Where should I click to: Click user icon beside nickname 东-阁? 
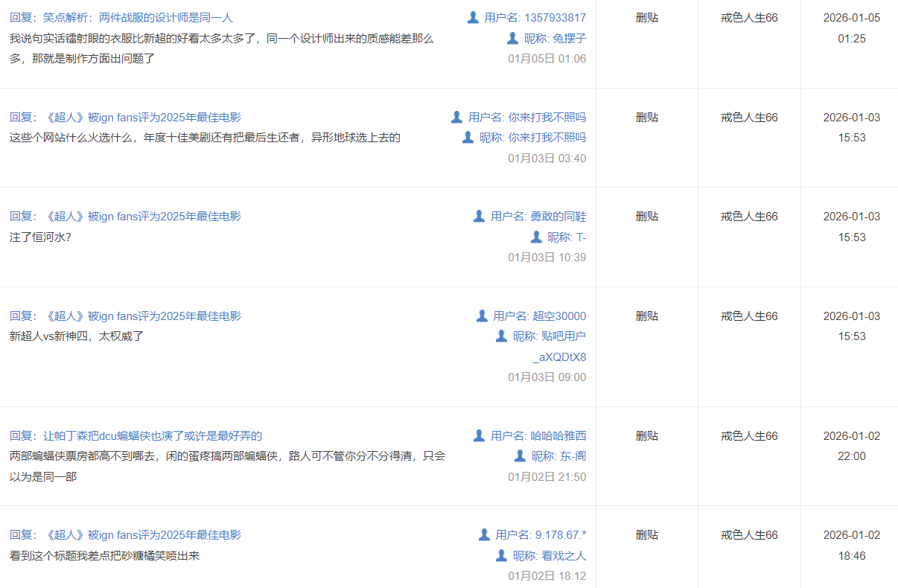pyautogui.click(x=520, y=456)
